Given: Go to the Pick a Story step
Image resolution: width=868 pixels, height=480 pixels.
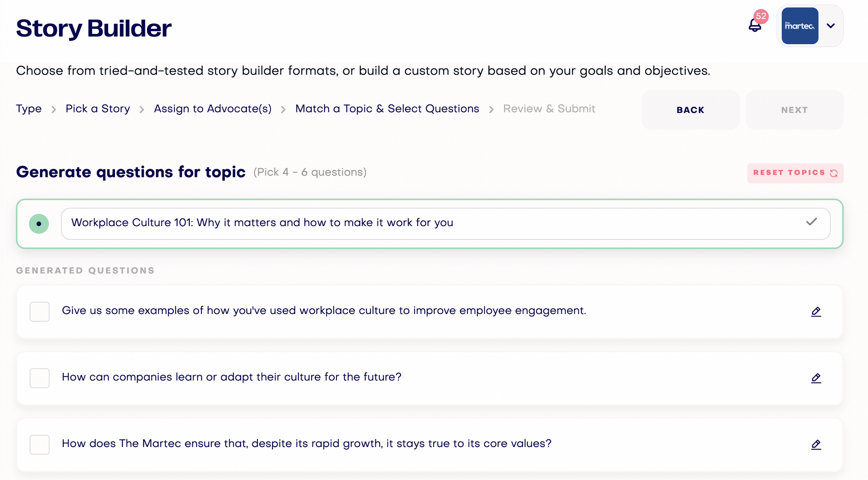Looking at the screenshot, I should point(98,109).
